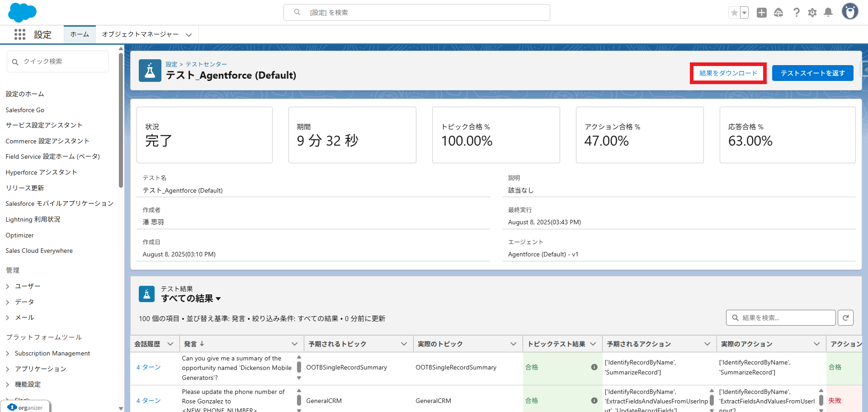
Task: Switch to the オブジェクトマネージャー tab
Action: (140, 34)
